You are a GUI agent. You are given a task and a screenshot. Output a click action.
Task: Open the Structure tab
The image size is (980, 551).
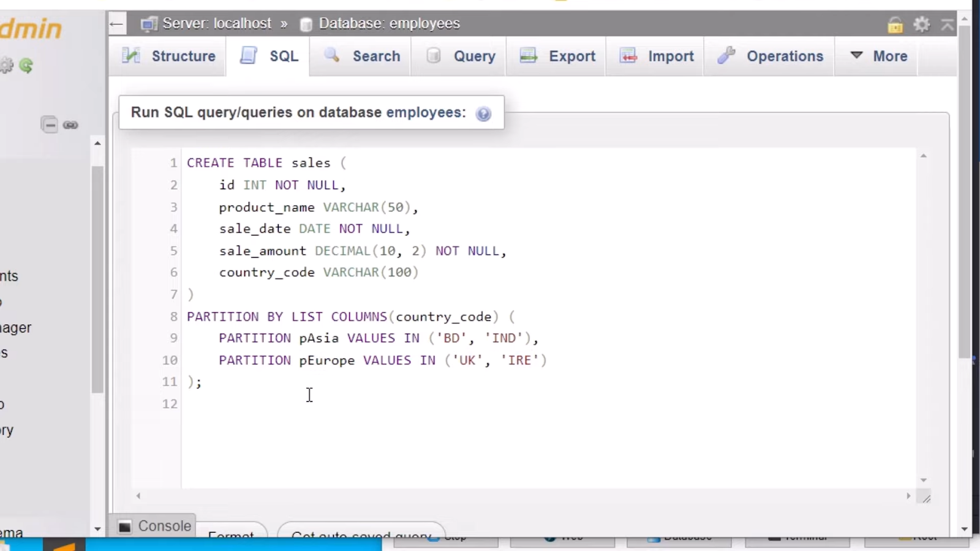point(168,56)
